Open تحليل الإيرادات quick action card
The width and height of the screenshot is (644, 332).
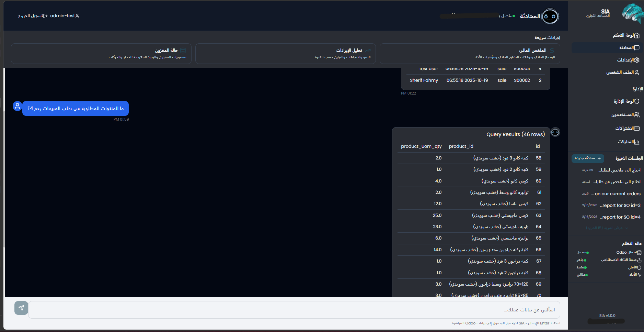[x=285, y=54]
